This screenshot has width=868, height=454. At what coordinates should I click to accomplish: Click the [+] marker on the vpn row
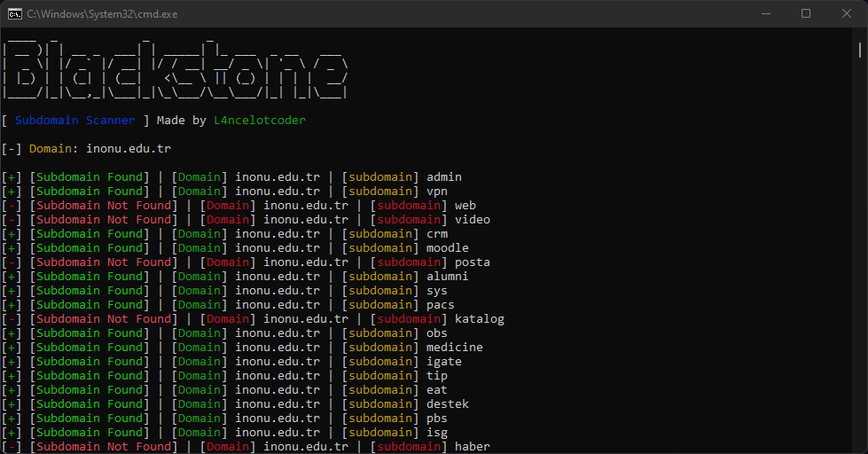tap(12, 192)
